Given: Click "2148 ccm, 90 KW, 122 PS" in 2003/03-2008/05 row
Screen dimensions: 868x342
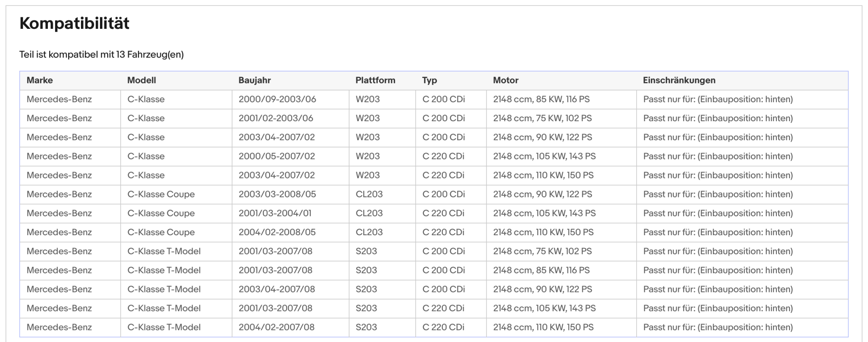Looking at the screenshot, I should [x=542, y=194].
